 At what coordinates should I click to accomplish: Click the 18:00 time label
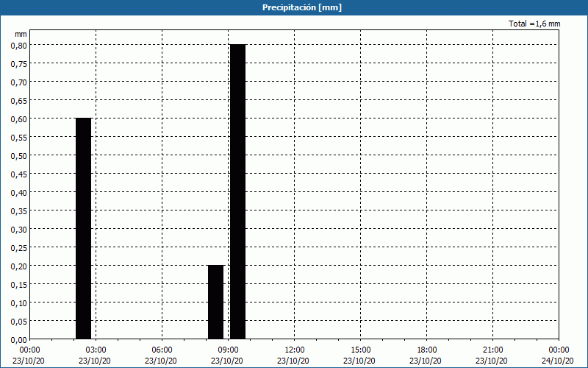click(427, 350)
